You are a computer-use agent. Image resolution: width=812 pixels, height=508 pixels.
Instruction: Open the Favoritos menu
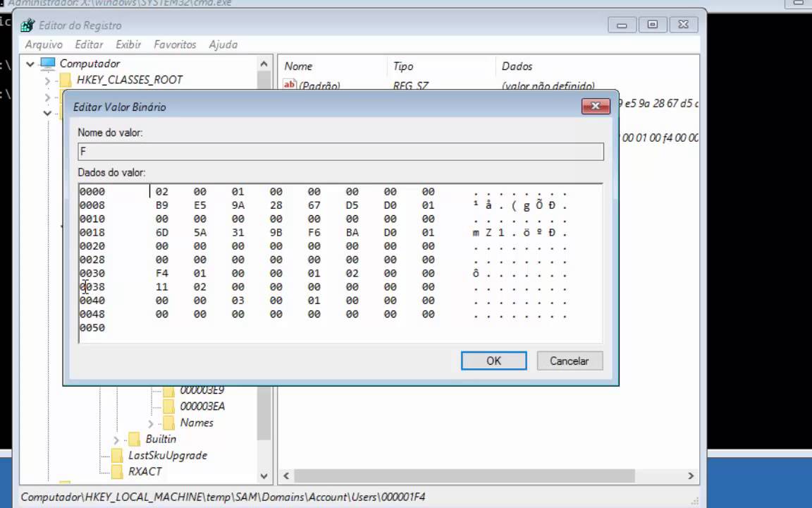coord(175,44)
